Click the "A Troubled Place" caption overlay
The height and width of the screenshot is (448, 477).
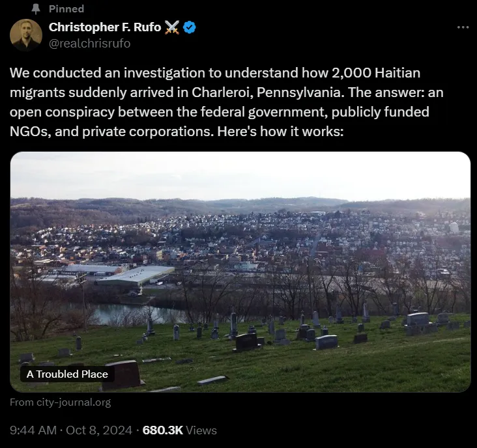(x=68, y=374)
